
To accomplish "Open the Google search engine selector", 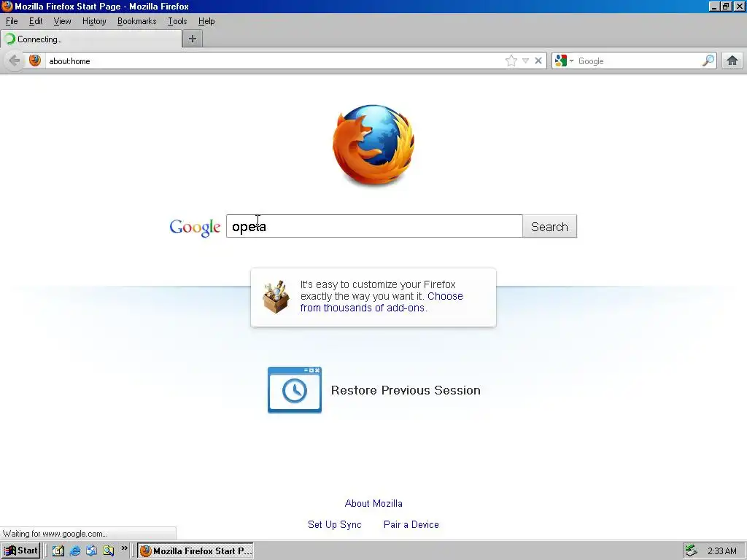I will pos(564,61).
